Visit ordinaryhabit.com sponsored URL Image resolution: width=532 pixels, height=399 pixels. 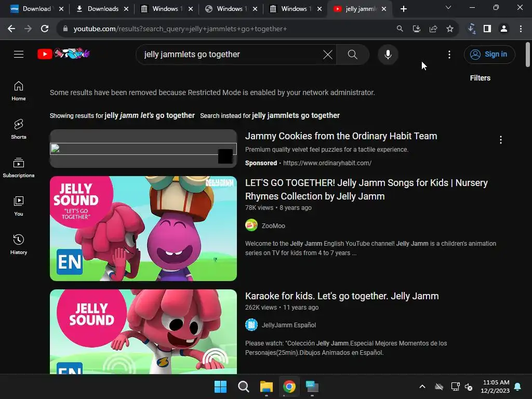(327, 163)
